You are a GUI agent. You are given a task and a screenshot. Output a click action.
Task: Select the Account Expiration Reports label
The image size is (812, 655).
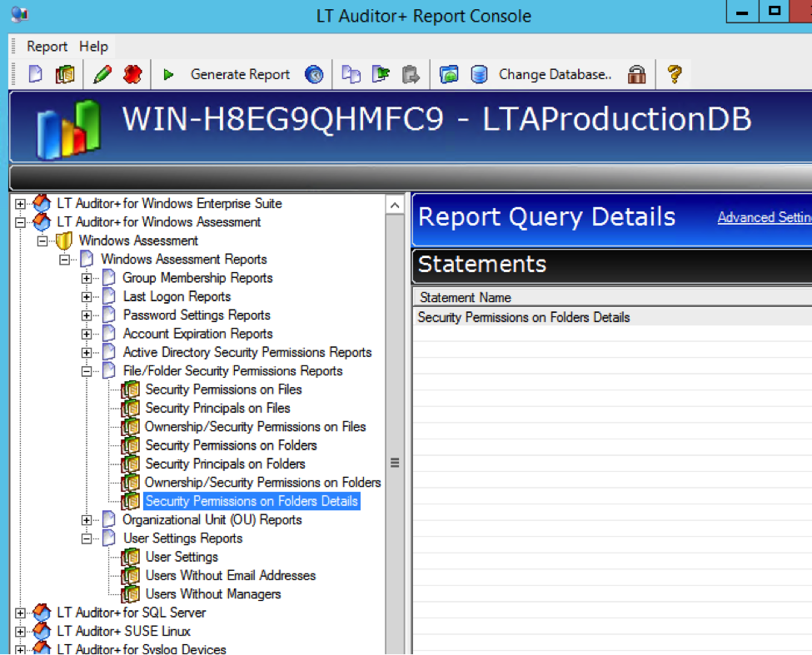(197, 334)
